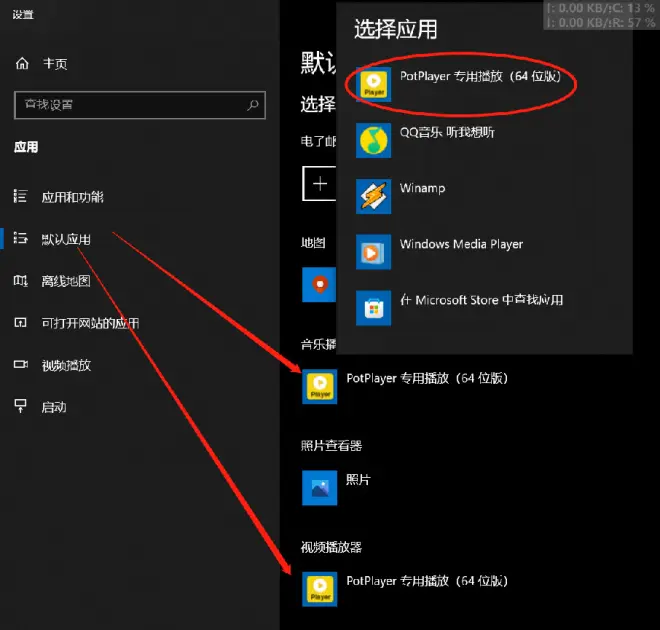This screenshot has width=660, height=630.
Task: Select QQ音乐 听我想听 from the list
Action: [x=447, y=132]
